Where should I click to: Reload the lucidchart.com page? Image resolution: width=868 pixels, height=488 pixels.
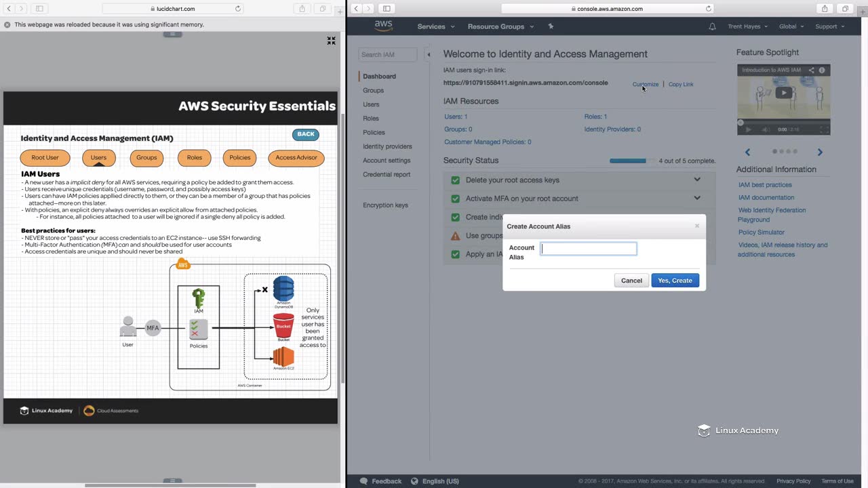click(x=238, y=9)
